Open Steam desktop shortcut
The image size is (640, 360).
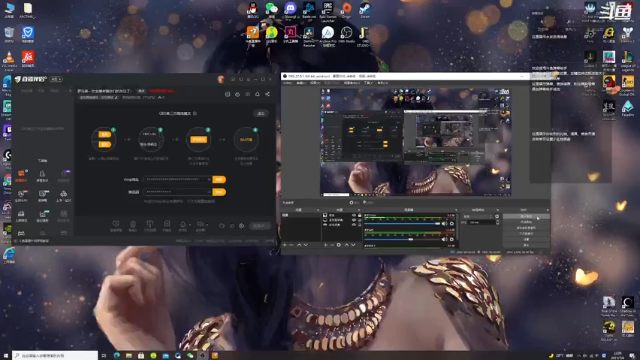(365, 10)
